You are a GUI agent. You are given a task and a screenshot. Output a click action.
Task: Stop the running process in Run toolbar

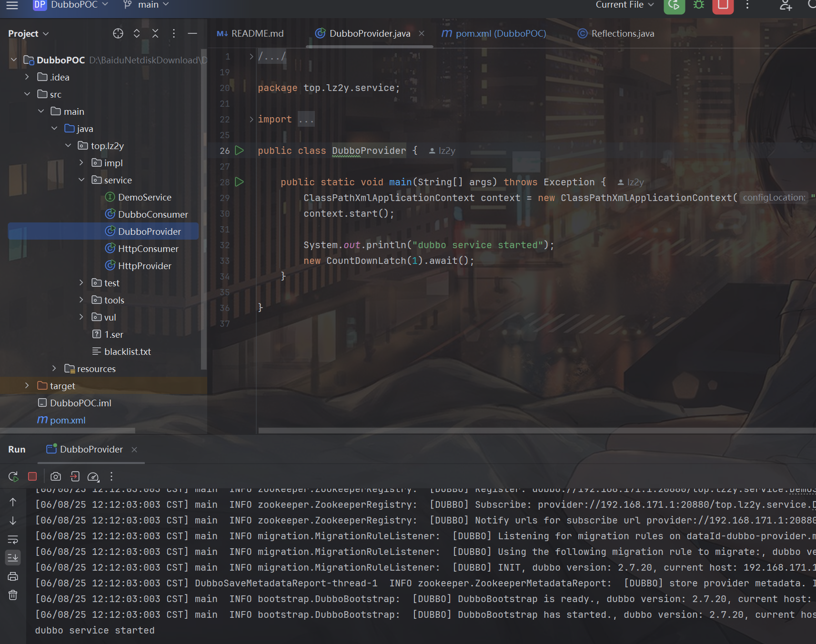[x=32, y=476]
